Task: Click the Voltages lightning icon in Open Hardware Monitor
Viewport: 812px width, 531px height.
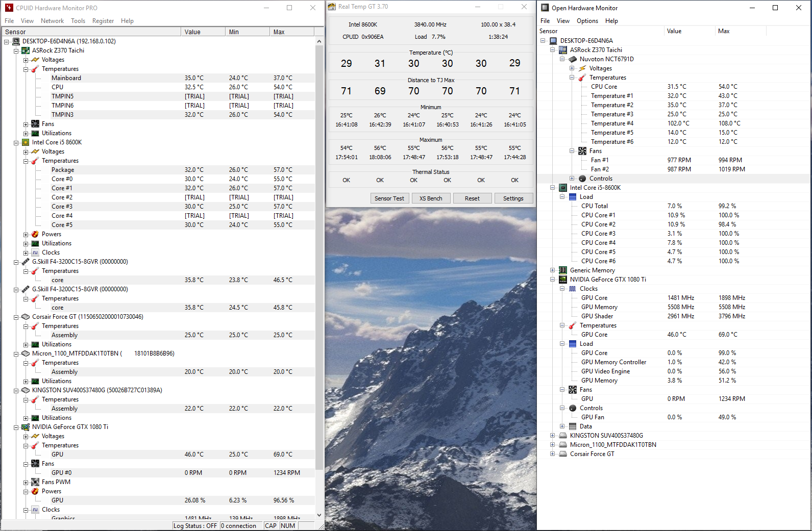Action: 582,68
